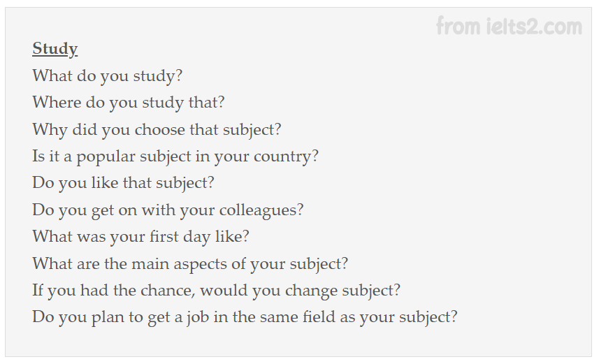This screenshot has height=364, width=599.
Task: Click 'Where do you study that?' line
Action: click(129, 103)
